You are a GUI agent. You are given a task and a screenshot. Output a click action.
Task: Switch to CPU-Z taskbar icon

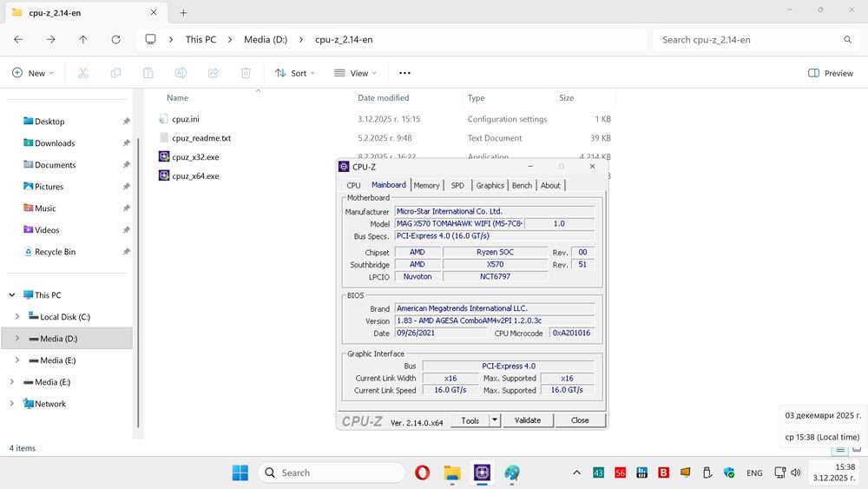click(x=482, y=473)
